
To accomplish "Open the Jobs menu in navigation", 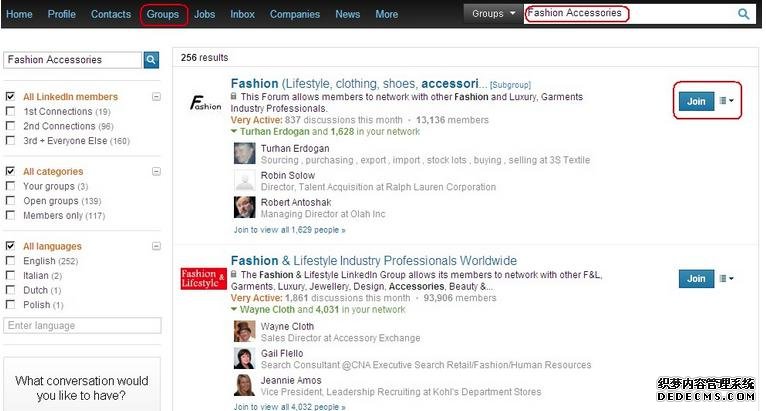I will pyautogui.click(x=205, y=14).
